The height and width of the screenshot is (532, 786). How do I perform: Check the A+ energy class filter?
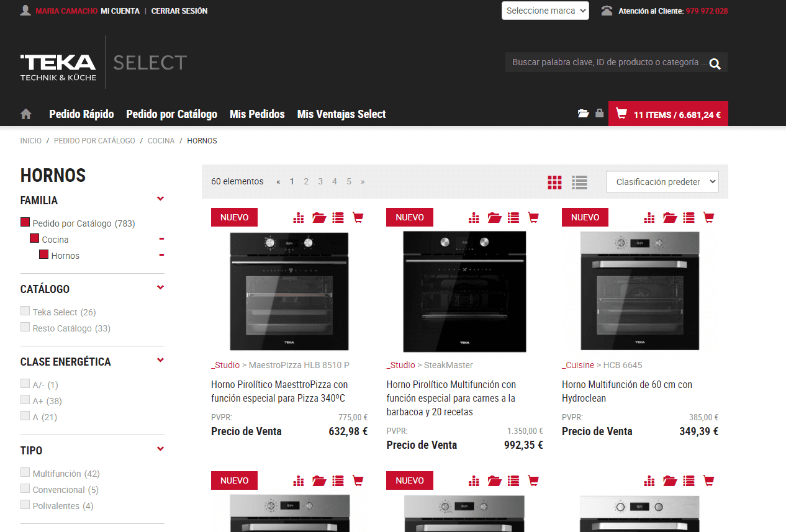click(25, 400)
